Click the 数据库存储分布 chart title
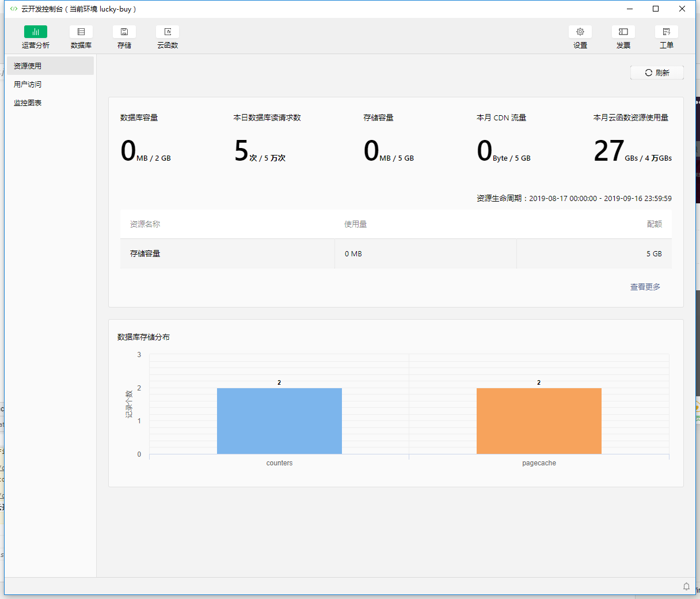 click(x=143, y=337)
